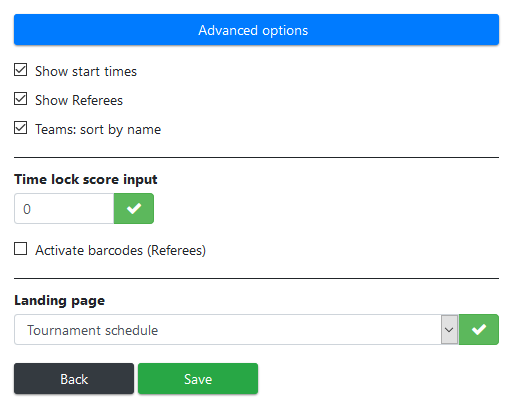Uncheck the Show start times checkbox

[21, 70]
